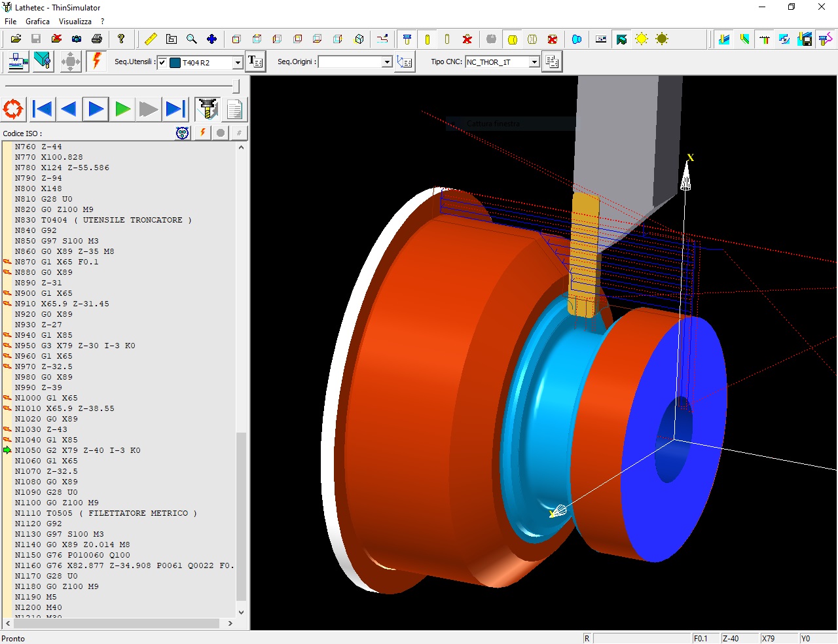Open the origins list icon beside Seq.Origini
838x644 pixels.
point(405,62)
